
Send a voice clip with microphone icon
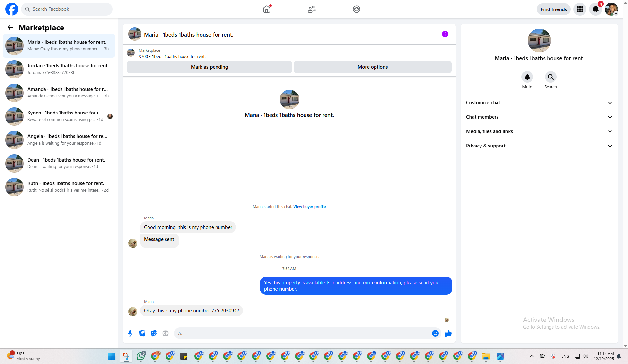click(130, 333)
